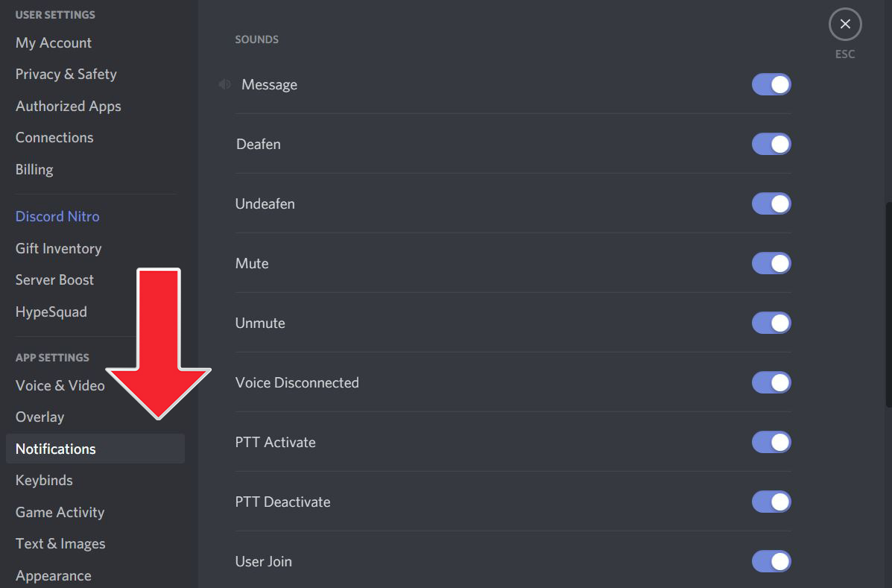Toggle the Unmute sound switch

[x=771, y=323]
